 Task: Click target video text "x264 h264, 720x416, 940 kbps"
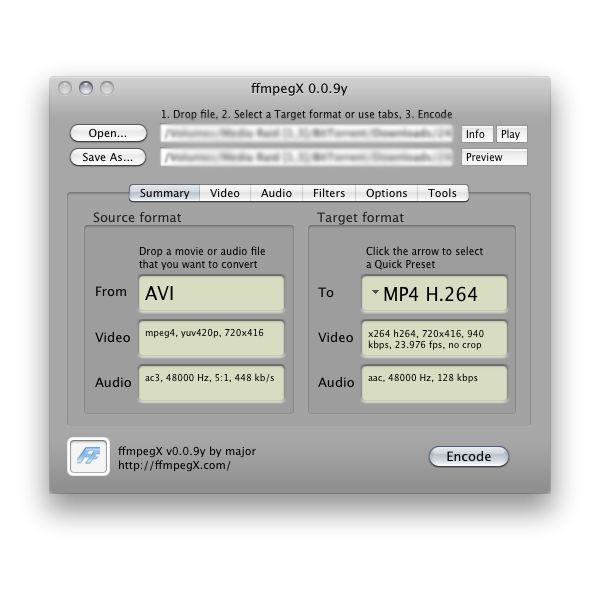point(426,339)
